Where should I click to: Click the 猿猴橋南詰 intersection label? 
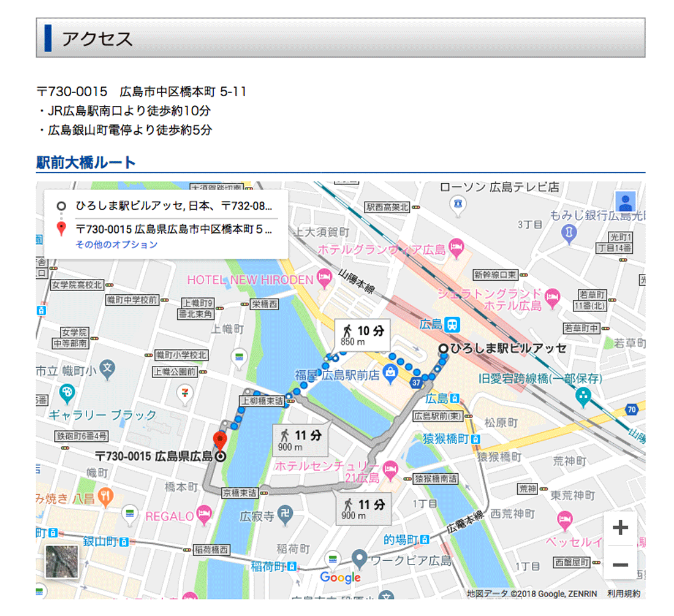(436, 479)
